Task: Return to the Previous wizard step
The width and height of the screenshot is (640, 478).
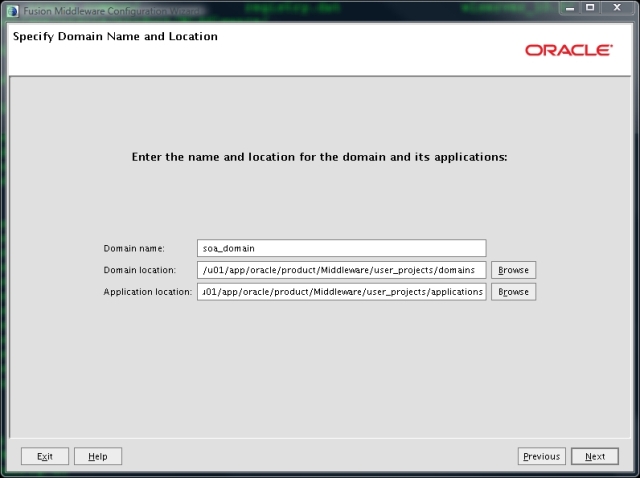Action: [541, 456]
